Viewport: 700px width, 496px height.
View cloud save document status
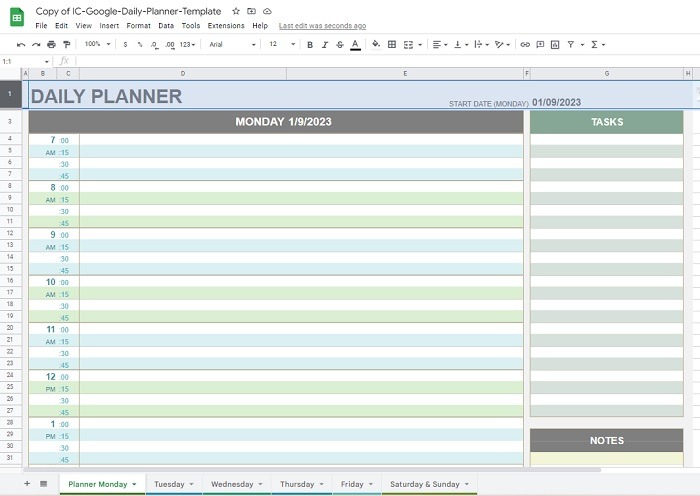click(267, 11)
